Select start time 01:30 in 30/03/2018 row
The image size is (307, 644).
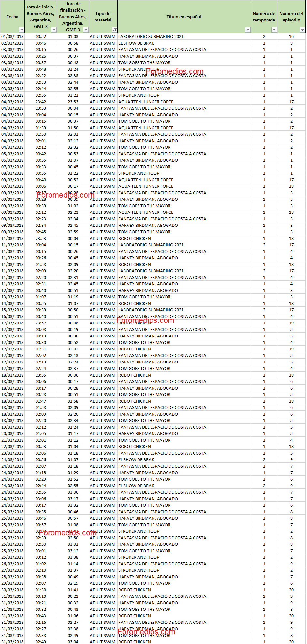[x=41, y=590]
